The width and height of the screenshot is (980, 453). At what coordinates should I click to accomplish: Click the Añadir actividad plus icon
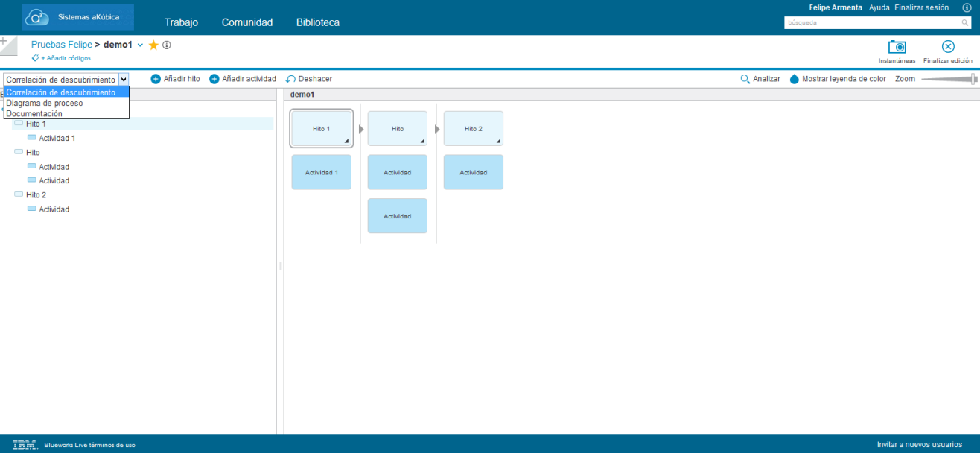[x=214, y=79]
